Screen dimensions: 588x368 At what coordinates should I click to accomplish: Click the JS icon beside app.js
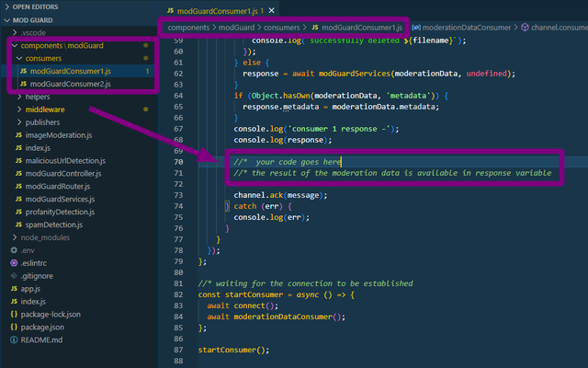pos(14,288)
